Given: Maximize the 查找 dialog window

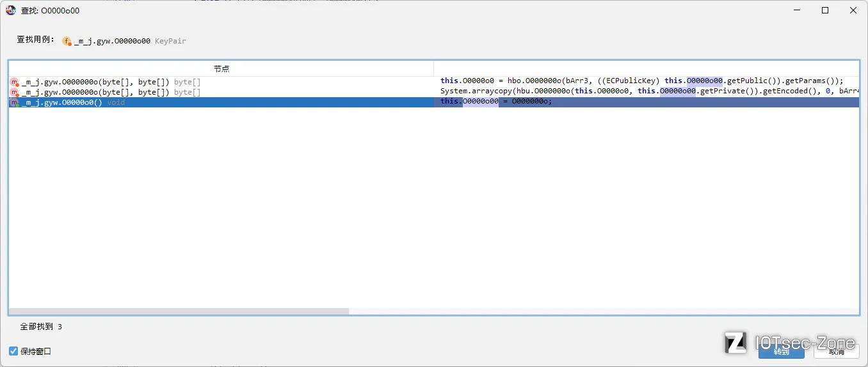Looking at the screenshot, I should pyautogui.click(x=825, y=10).
